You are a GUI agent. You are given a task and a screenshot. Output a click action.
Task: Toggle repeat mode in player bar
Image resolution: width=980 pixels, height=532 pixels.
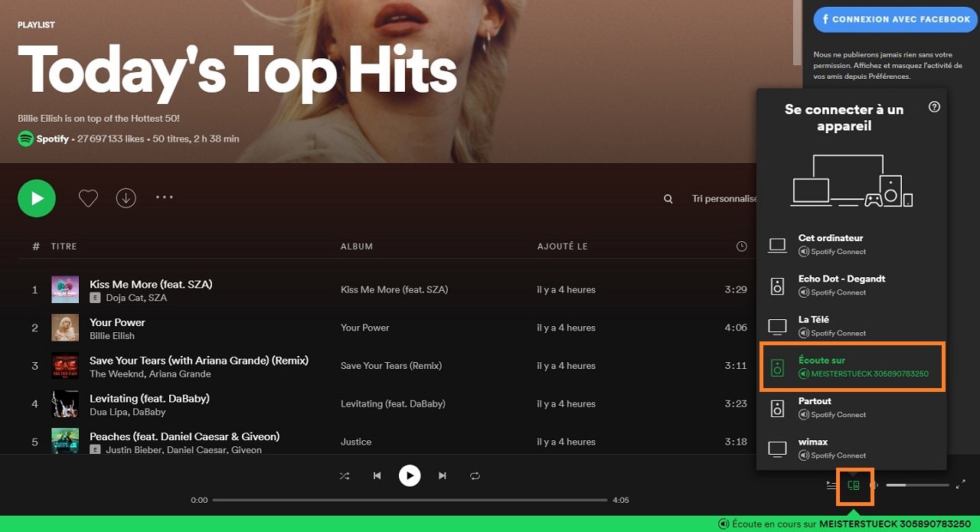click(475, 476)
